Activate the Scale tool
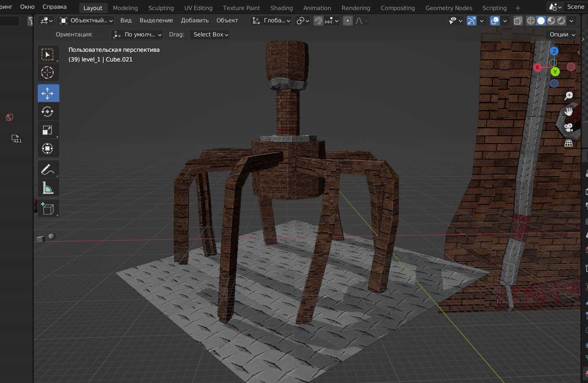 48,130
